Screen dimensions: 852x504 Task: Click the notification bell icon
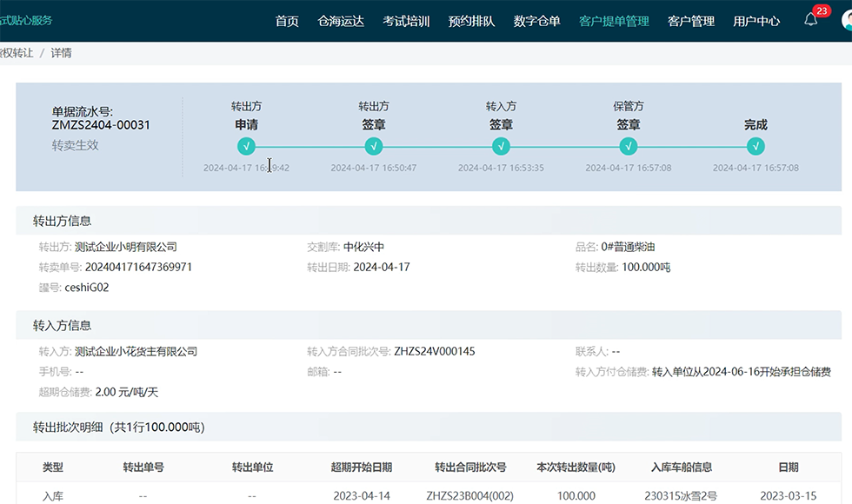810,21
